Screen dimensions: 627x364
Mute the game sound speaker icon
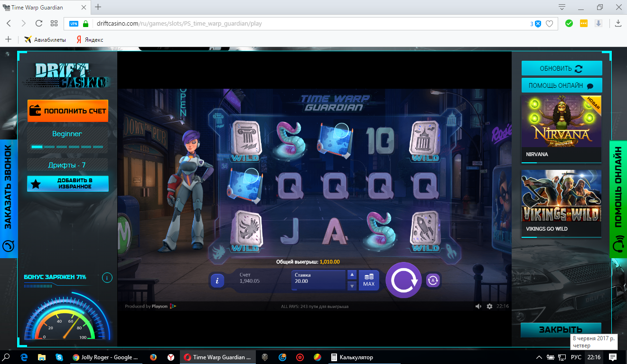tap(478, 306)
